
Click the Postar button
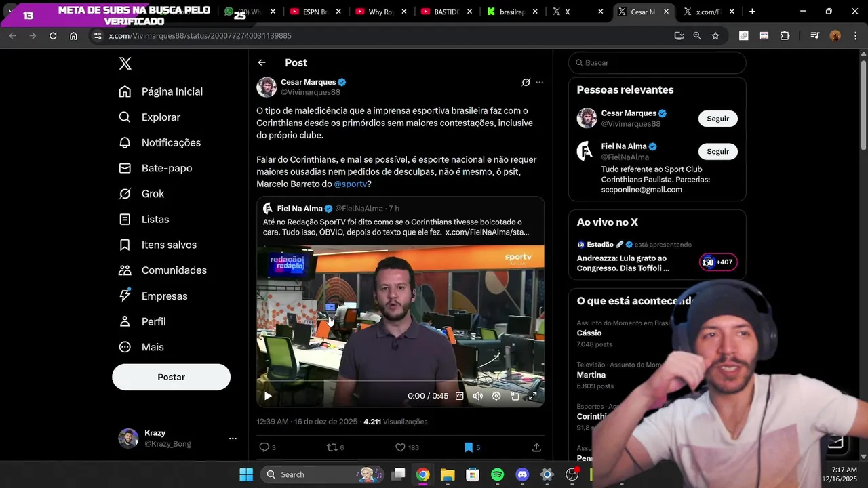(x=171, y=377)
